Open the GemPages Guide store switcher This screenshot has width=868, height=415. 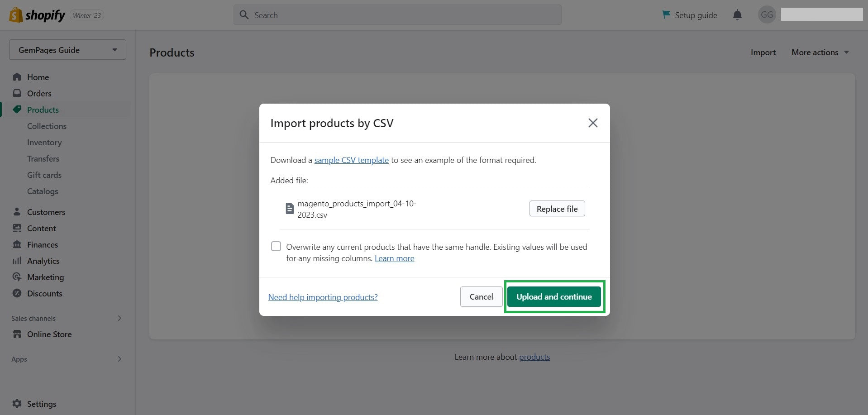point(67,50)
